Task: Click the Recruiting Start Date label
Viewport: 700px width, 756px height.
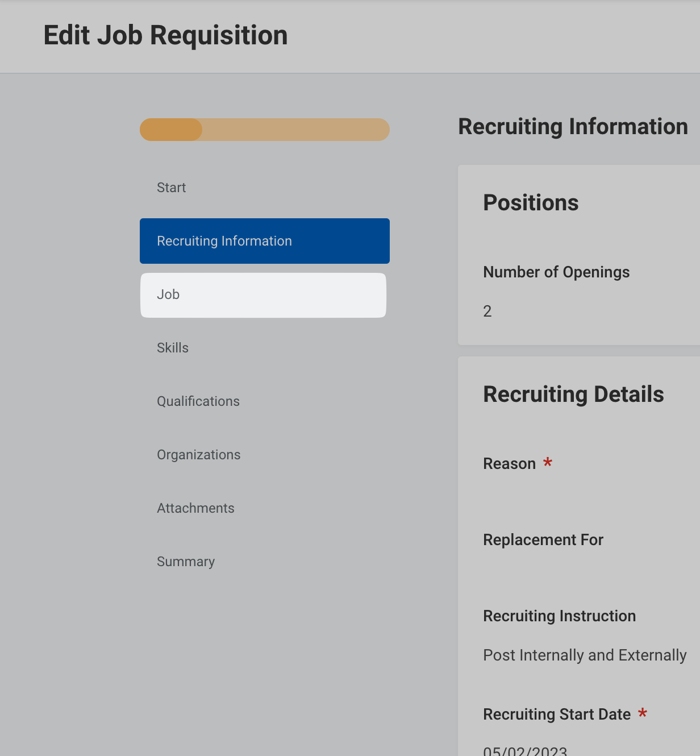Action: [557, 715]
